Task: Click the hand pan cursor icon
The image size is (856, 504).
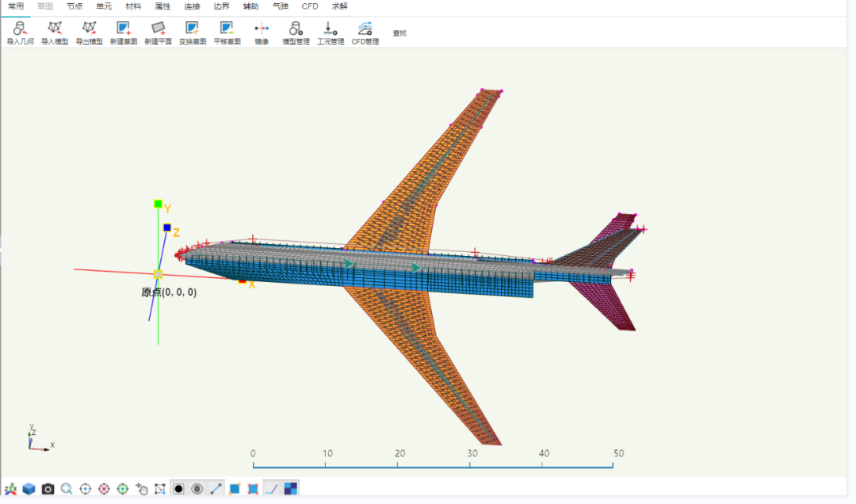Action: click(x=141, y=489)
